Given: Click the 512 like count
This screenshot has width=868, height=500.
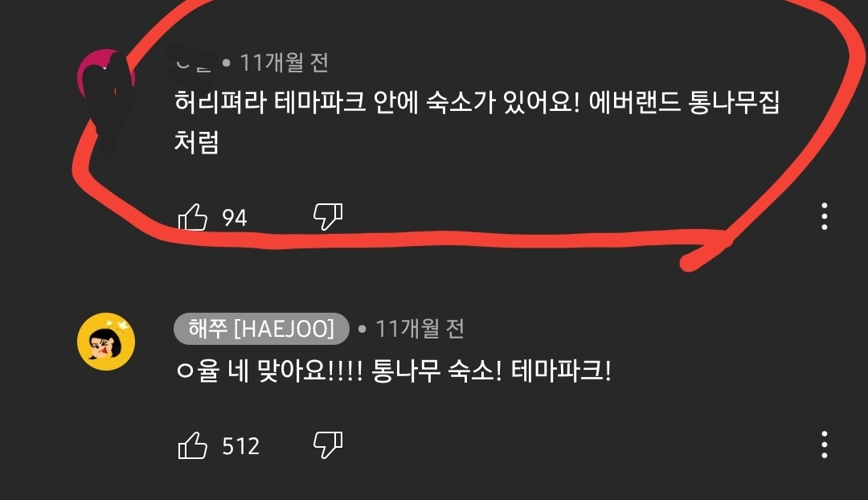Looking at the screenshot, I should [241, 446].
